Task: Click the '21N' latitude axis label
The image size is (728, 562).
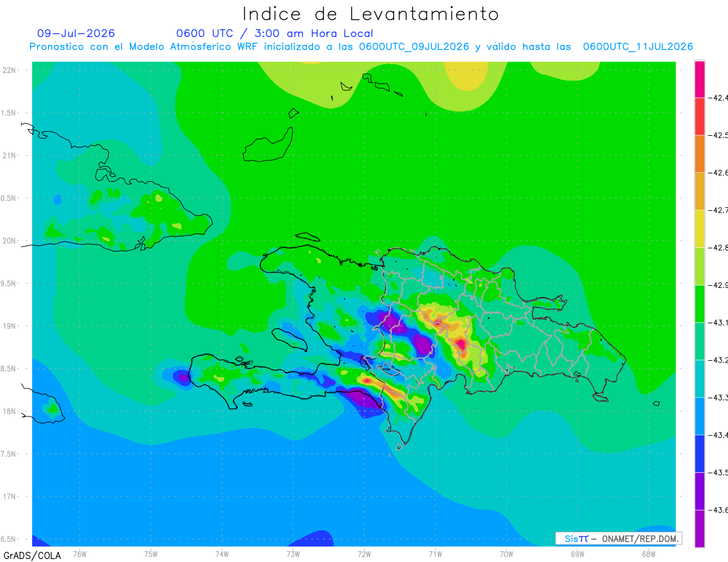Action: click(x=9, y=156)
